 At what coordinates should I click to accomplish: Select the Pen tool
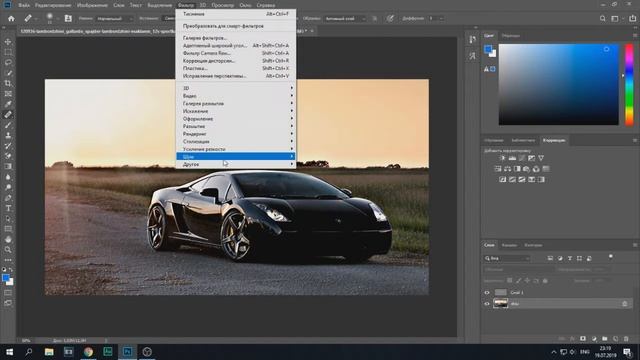click(x=8, y=198)
